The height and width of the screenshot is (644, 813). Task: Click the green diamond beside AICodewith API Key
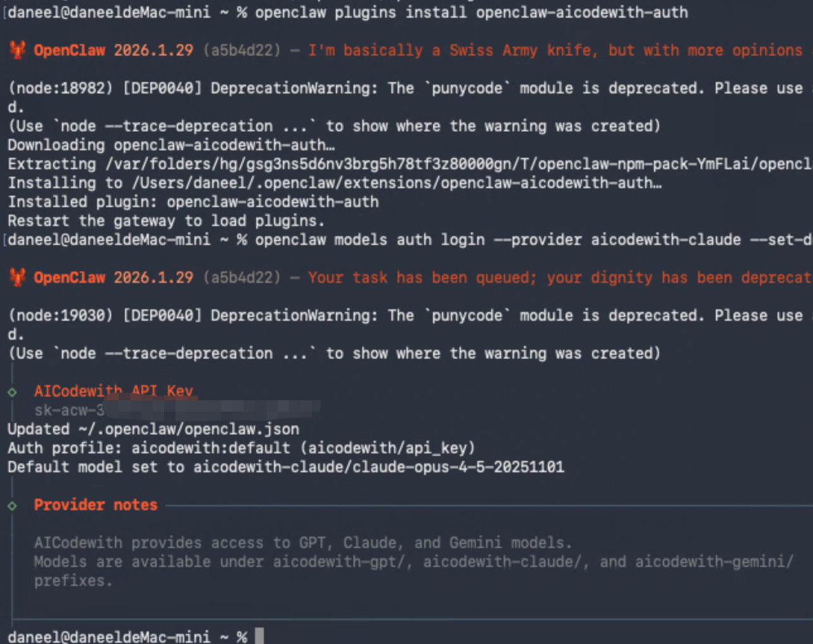(12, 392)
